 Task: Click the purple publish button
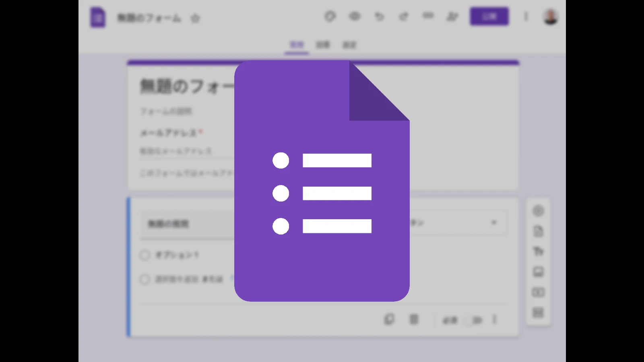point(489,16)
